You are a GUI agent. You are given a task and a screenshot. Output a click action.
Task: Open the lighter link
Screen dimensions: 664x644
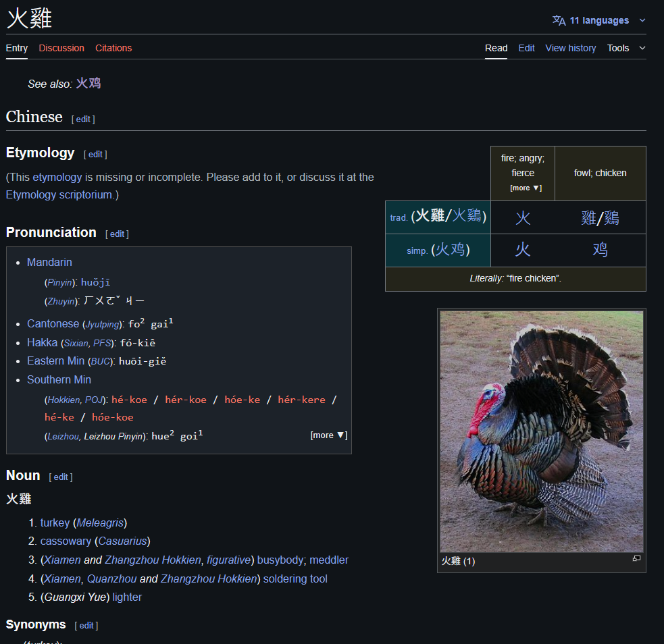pyautogui.click(x=127, y=597)
